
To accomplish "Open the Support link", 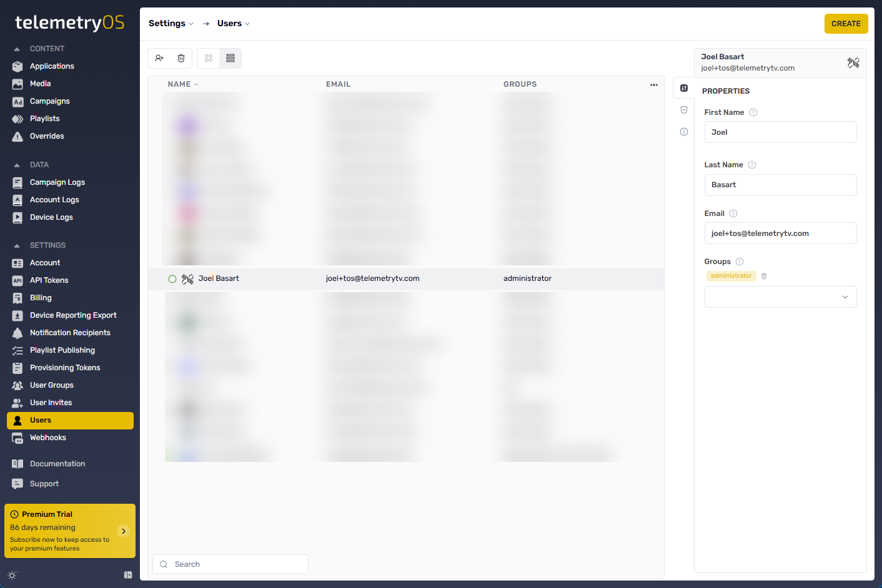I will tap(44, 484).
